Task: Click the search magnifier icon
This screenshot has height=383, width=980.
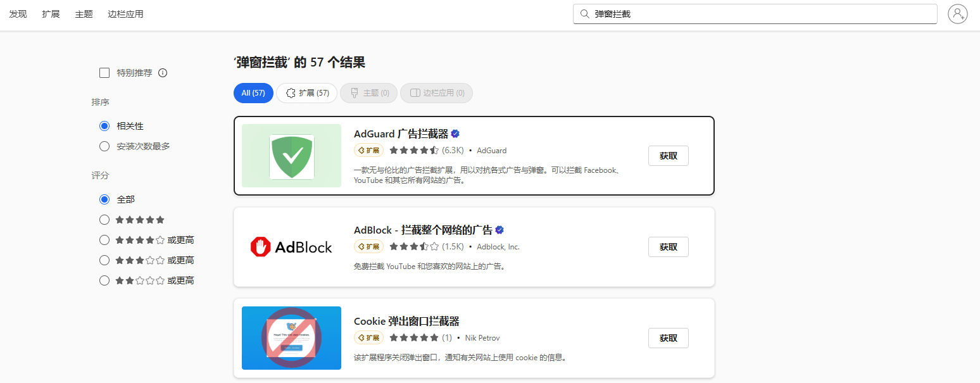Action: click(584, 13)
